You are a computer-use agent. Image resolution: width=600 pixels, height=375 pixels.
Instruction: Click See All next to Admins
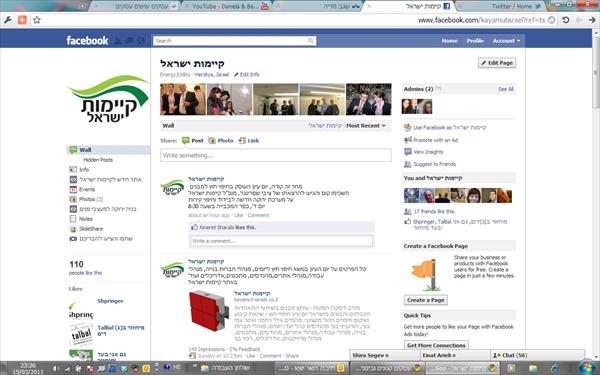tap(505, 89)
